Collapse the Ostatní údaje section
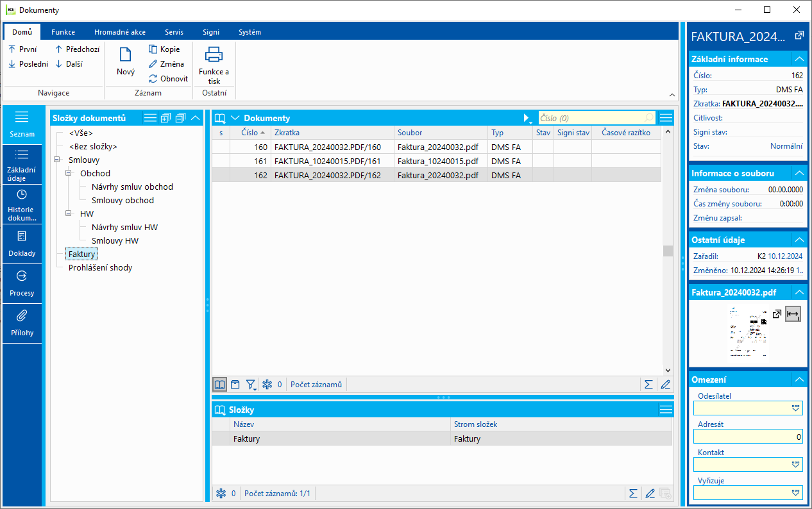The height and width of the screenshot is (509, 812). tap(799, 240)
